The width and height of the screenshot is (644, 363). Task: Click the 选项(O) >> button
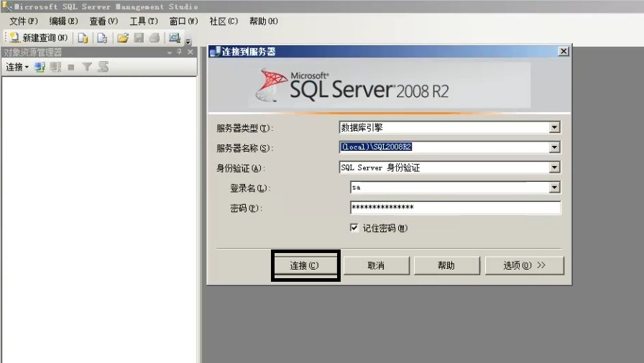(525, 266)
